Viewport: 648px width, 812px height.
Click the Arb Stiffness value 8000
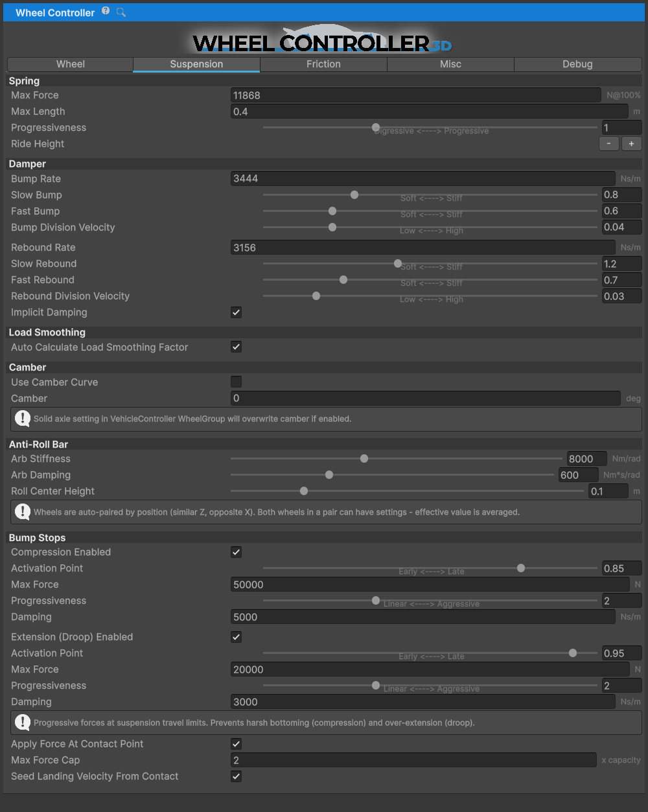(587, 459)
